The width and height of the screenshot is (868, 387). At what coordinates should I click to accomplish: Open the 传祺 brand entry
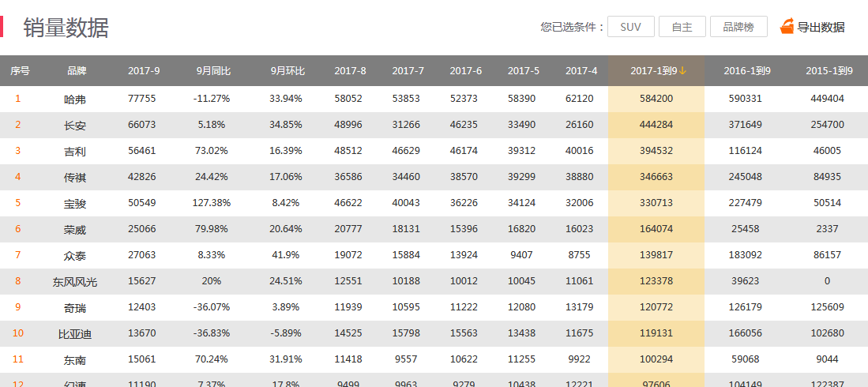pos(75,177)
